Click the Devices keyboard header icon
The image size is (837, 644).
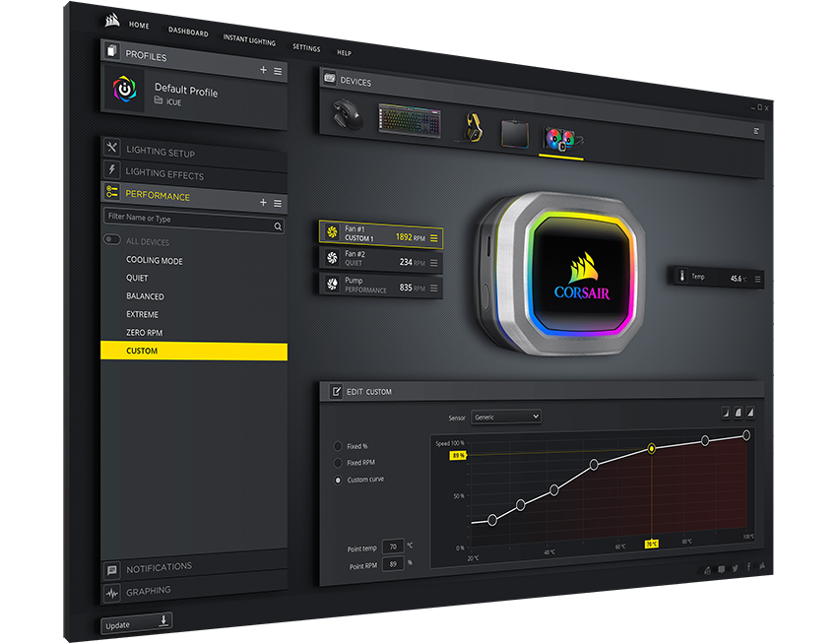coord(330,78)
